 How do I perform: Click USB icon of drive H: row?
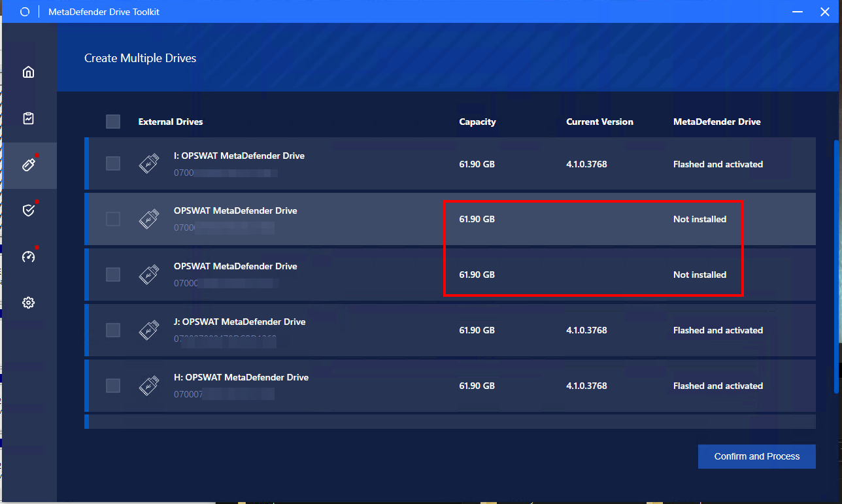pos(149,386)
